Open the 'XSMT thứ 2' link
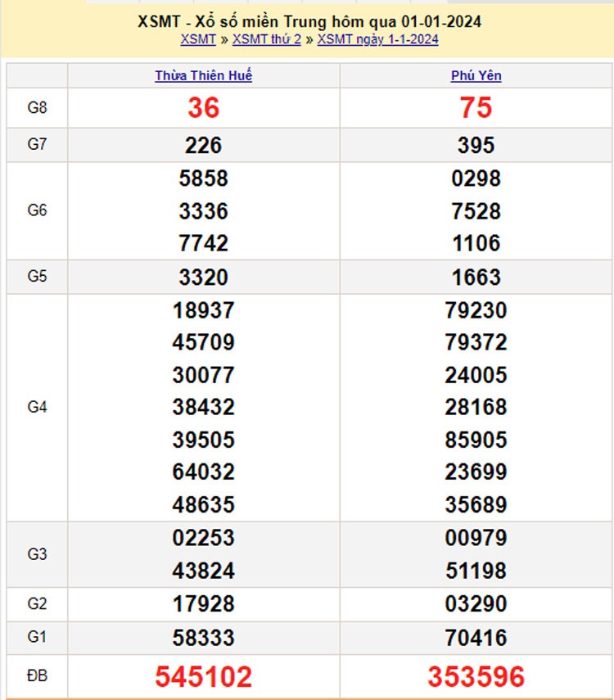The width and height of the screenshot is (614, 700). click(x=267, y=39)
